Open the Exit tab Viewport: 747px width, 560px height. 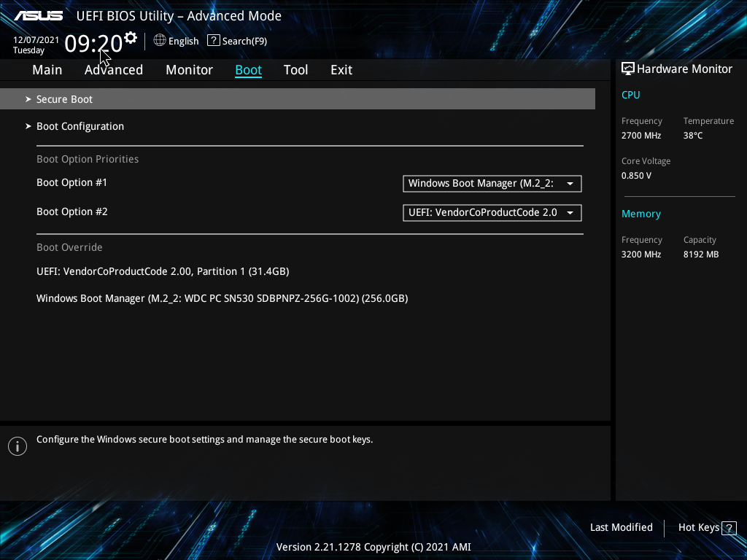coord(341,69)
